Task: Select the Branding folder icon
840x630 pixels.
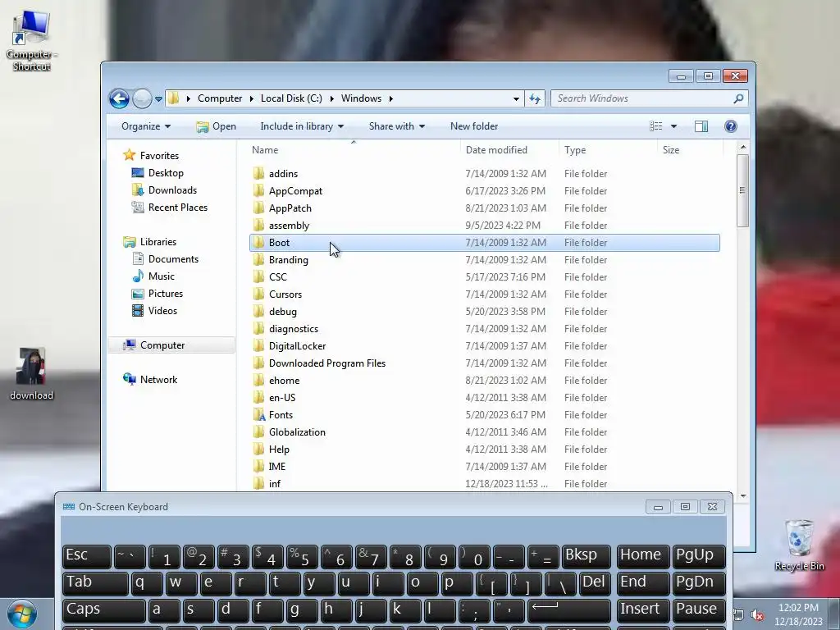Action: point(258,259)
